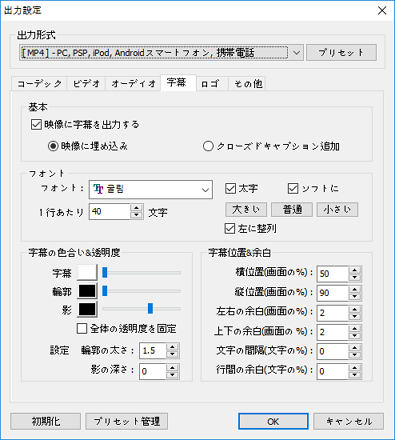This screenshot has width=395, height=440.
Task: Click the 文字の間隔 value field
Action: 332,351
